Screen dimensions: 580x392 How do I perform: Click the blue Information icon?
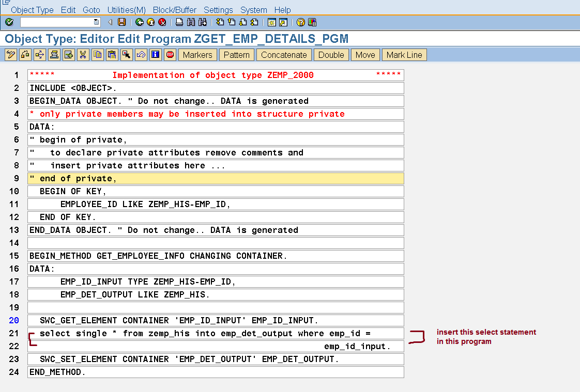(x=156, y=55)
